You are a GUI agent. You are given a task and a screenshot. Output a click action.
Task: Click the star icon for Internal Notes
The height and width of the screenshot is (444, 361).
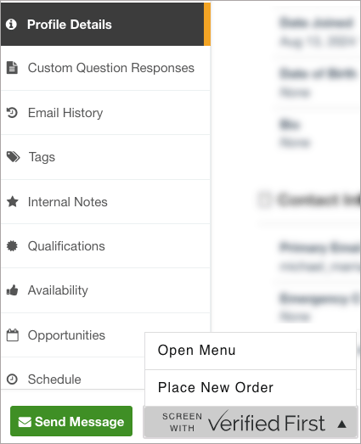click(13, 202)
